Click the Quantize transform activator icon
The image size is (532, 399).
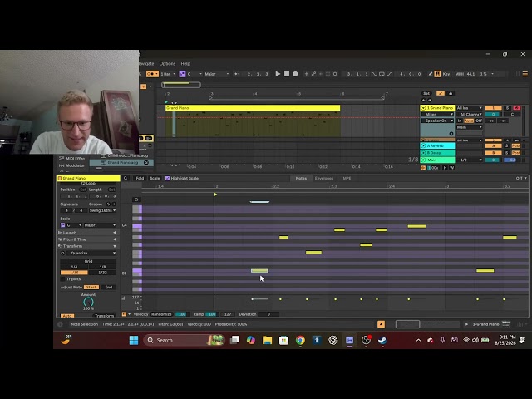(62, 253)
